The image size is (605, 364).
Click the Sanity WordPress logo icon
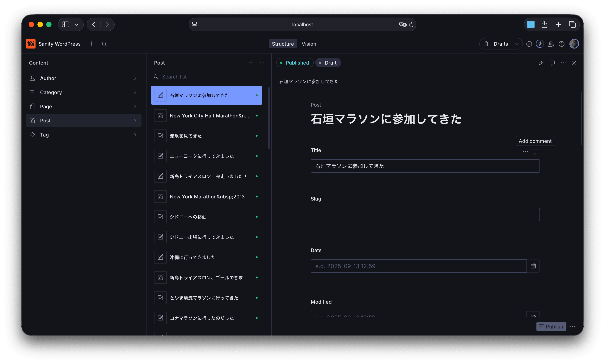(31, 44)
